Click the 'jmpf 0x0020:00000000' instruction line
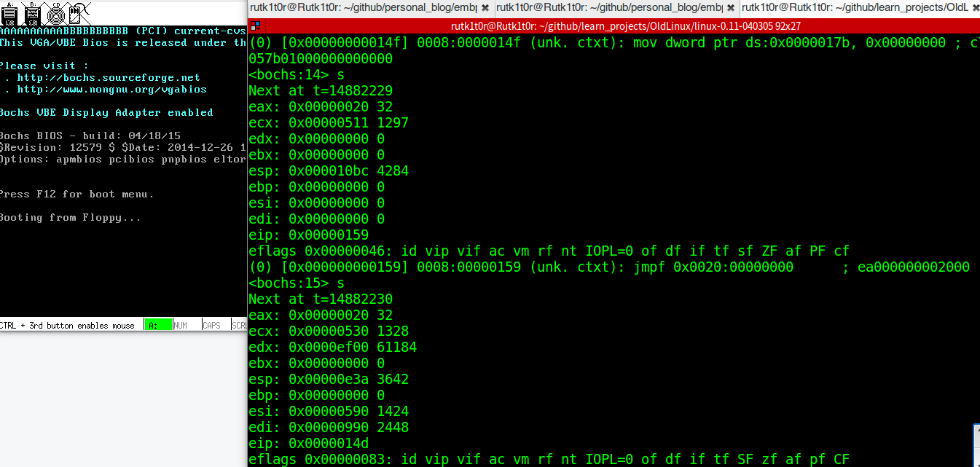The height and width of the screenshot is (467, 980). point(609,267)
